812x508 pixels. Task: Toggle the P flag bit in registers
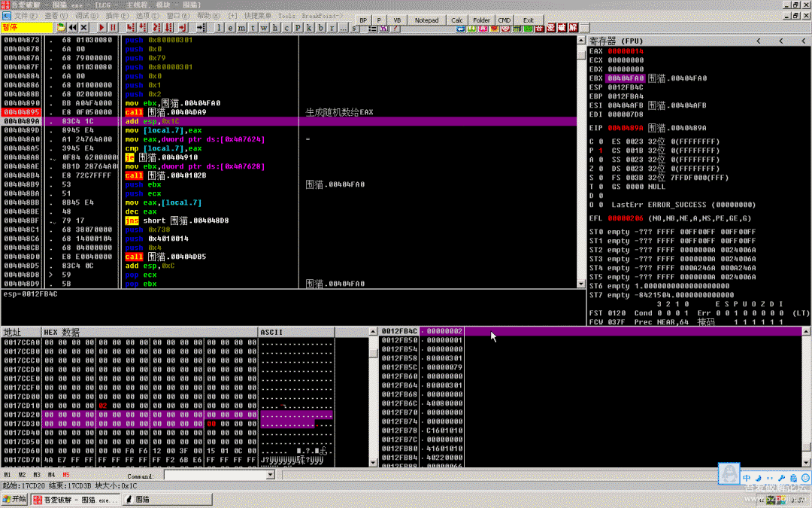click(x=601, y=151)
